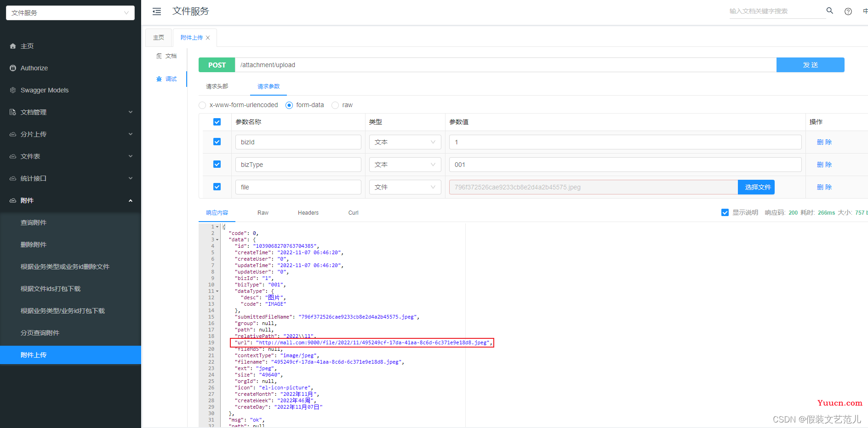The image size is (868, 428).
Task: Expand the 文档管理 menu
Action: click(131, 112)
